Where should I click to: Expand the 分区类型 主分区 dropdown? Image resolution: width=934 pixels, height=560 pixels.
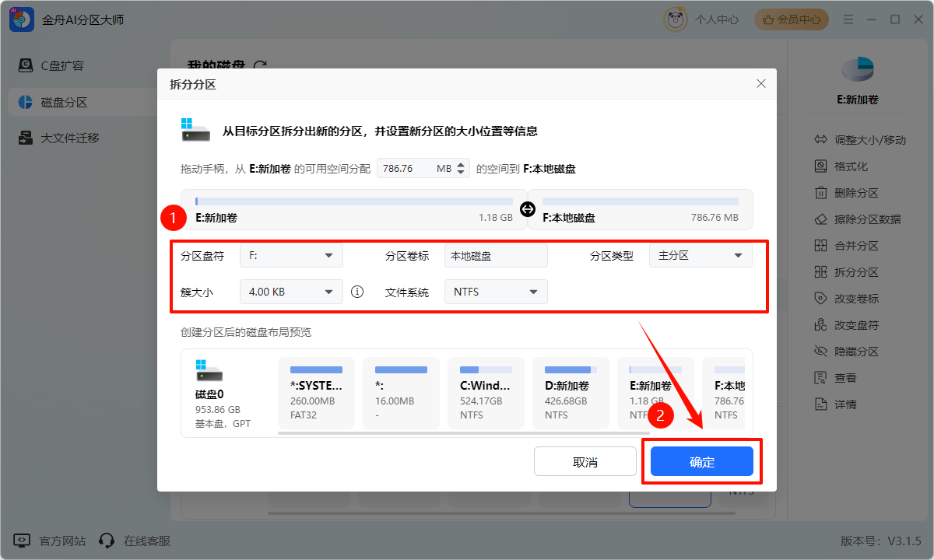pos(700,255)
